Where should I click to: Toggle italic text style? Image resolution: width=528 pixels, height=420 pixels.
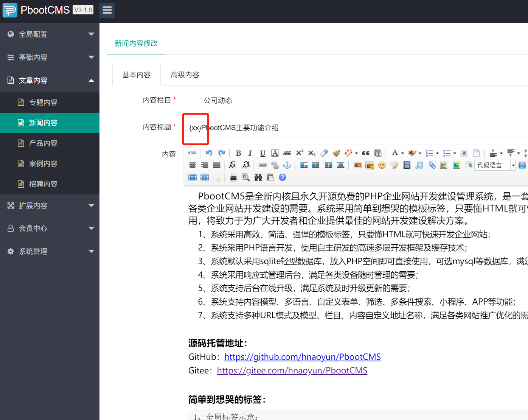click(250, 153)
